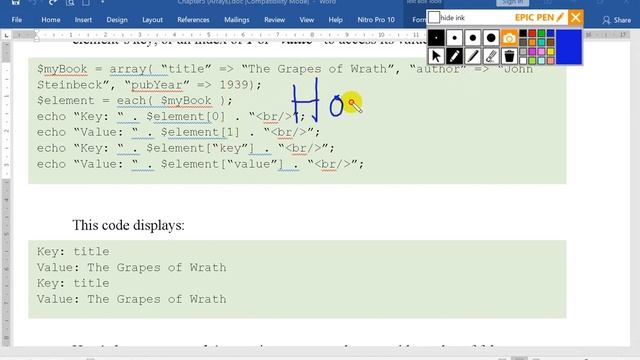The image size is (640, 360).
Task: Clear all ink with the trash can icon
Action: pyautogui.click(x=509, y=56)
